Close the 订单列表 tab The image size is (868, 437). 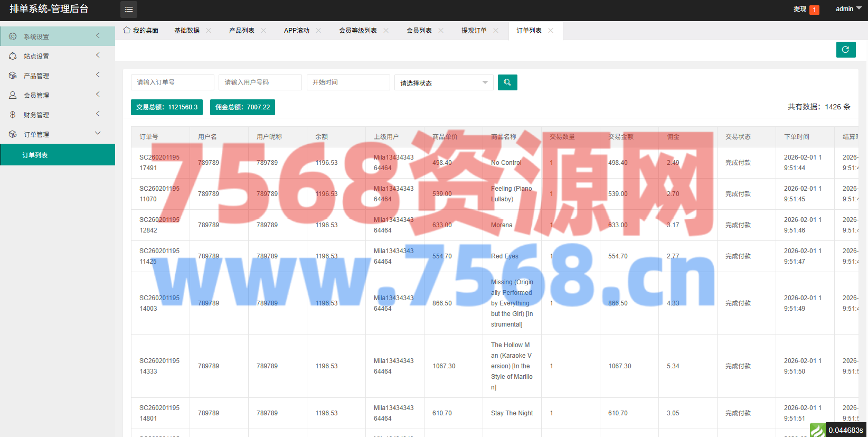(551, 31)
